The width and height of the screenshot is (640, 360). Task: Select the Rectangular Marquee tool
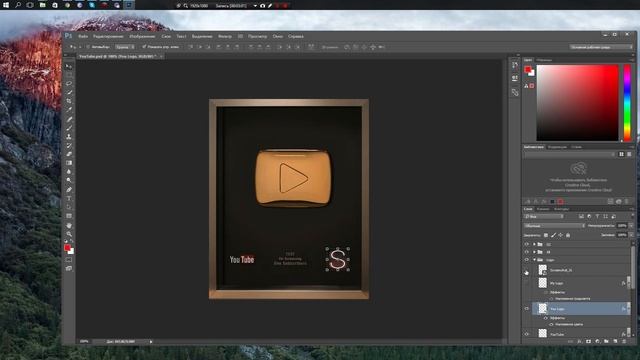pyautogui.click(x=69, y=75)
